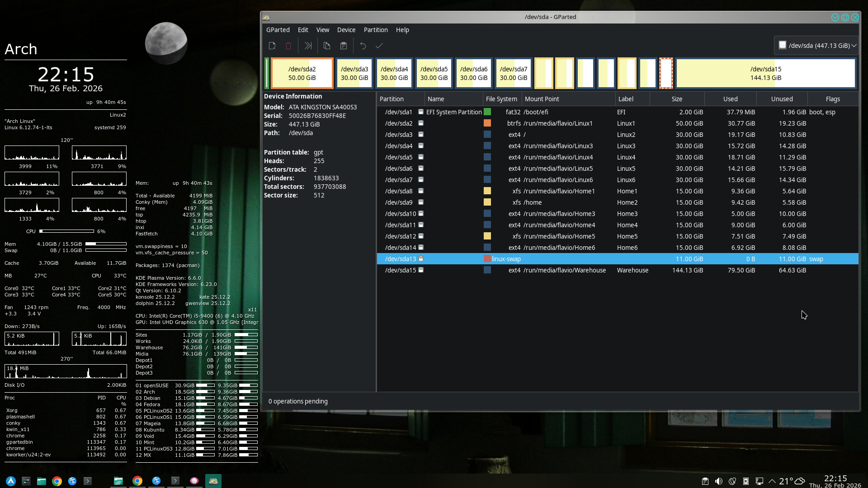
Task: Click the Chrome icon in taskbar launcher
Action: [57, 481]
